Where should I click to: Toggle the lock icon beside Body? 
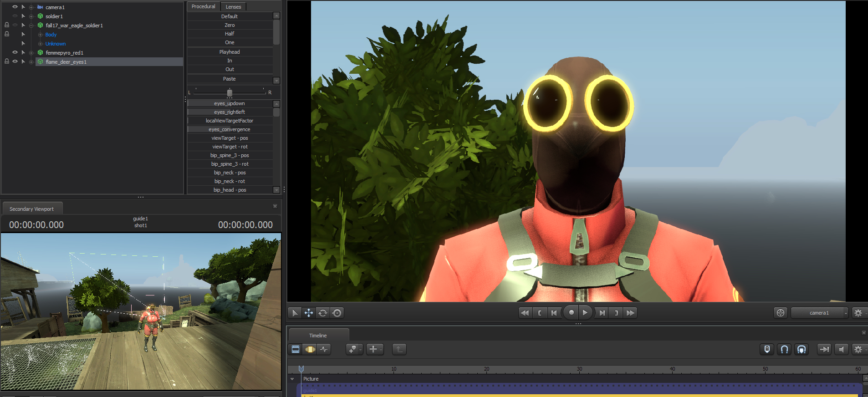[7, 34]
